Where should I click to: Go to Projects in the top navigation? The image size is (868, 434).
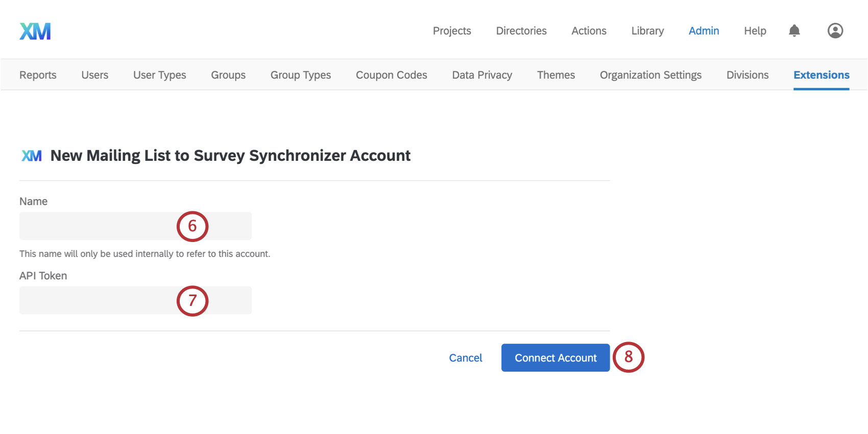tap(452, 31)
